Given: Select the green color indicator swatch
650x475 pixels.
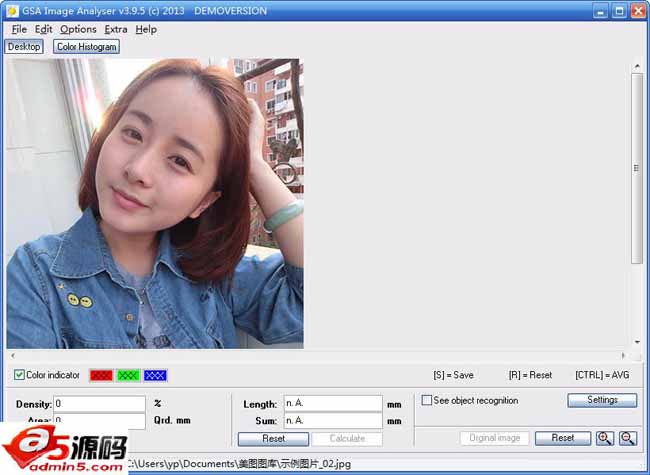Looking at the screenshot, I should [x=128, y=375].
